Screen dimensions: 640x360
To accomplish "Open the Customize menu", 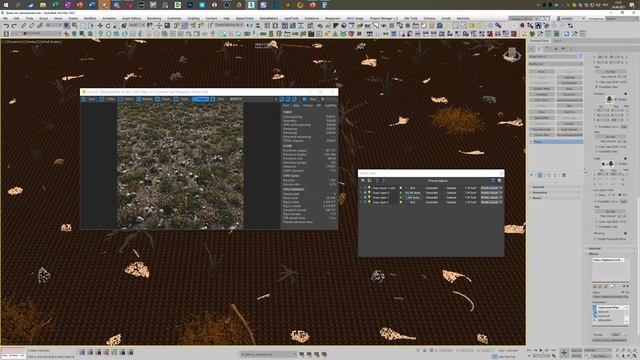I will (174, 18).
